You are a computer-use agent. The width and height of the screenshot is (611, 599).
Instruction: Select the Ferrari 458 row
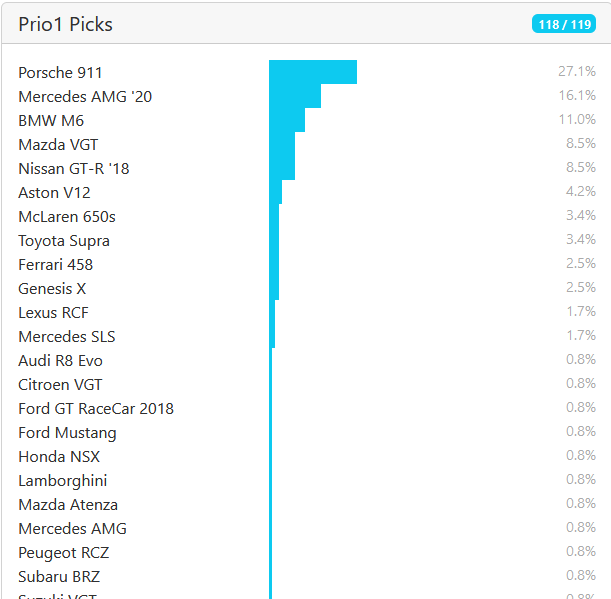click(x=55, y=265)
